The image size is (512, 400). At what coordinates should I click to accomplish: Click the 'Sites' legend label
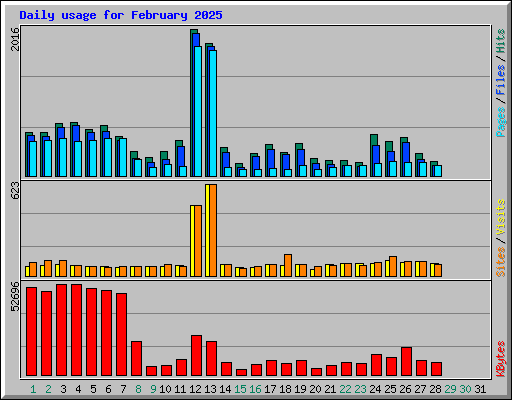pyautogui.click(x=501, y=262)
